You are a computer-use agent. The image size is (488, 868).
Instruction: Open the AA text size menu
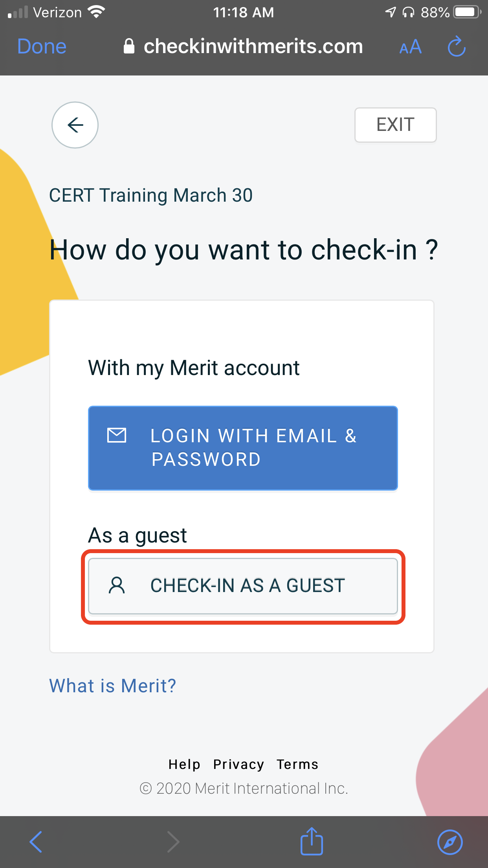click(x=410, y=47)
